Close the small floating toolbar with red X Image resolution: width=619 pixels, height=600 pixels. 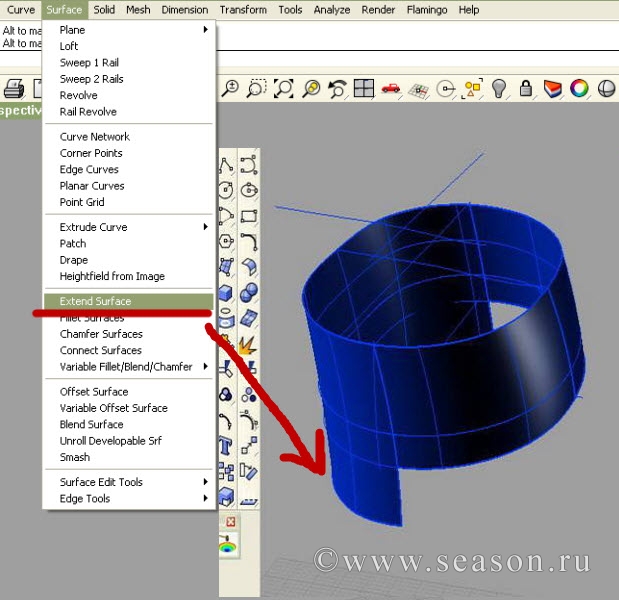coord(231,522)
